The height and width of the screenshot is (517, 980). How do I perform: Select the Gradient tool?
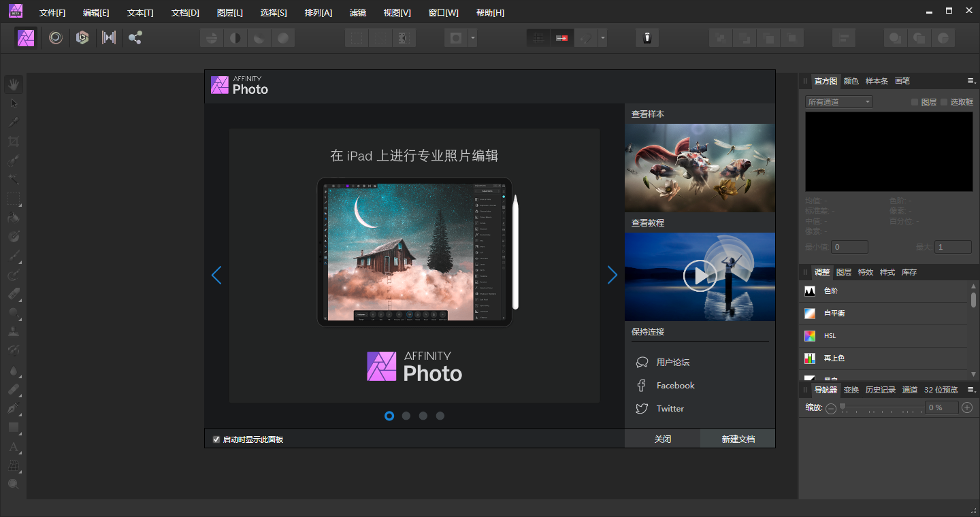[14, 237]
